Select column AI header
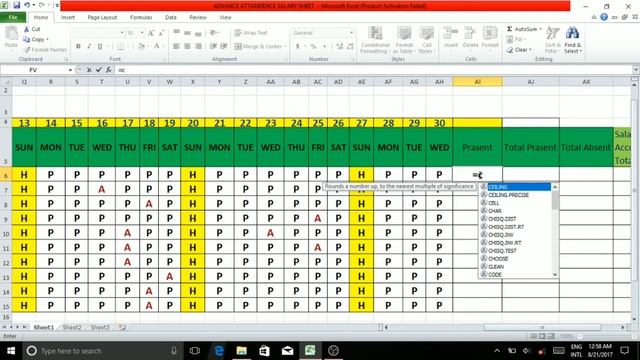Screen dimensions: 640x360 click(477, 82)
